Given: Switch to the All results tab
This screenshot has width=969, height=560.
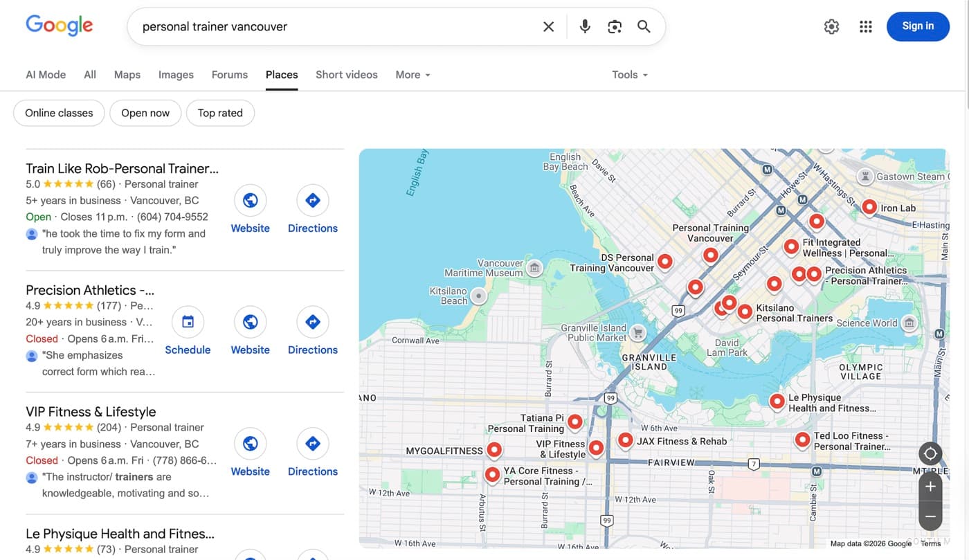Looking at the screenshot, I should click(90, 75).
